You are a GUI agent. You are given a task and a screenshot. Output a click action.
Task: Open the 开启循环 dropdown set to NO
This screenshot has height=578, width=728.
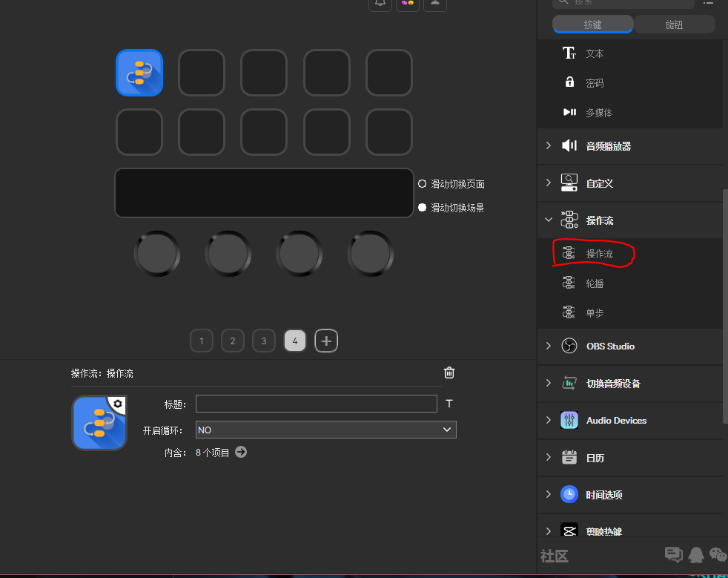(325, 430)
